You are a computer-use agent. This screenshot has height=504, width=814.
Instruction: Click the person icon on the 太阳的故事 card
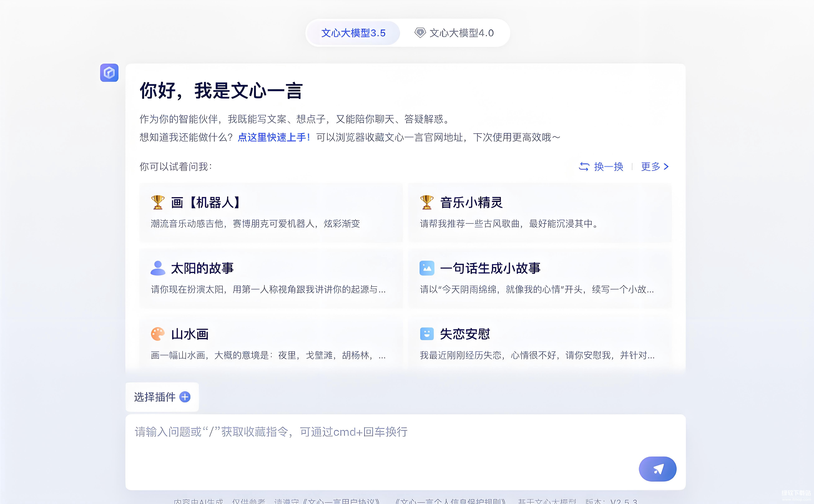click(158, 268)
